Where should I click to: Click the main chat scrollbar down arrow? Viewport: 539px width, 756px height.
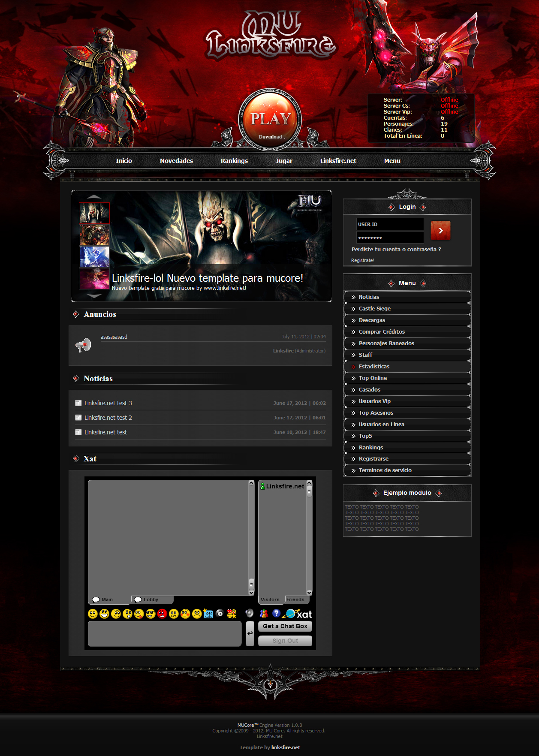click(x=252, y=593)
